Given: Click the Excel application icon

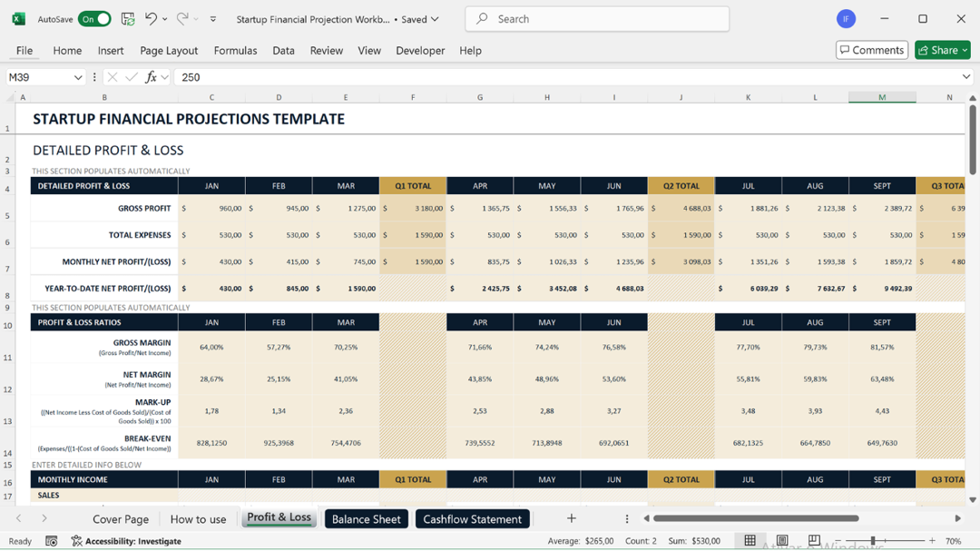Looking at the screenshot, I should tap(19, 19).
